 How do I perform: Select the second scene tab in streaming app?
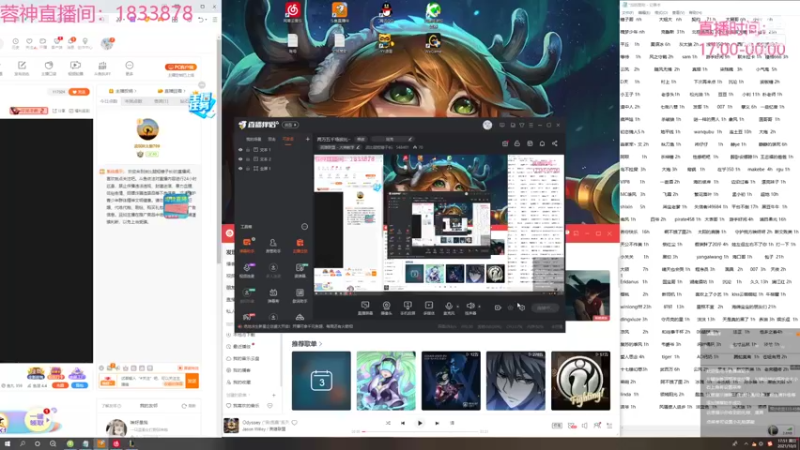(x=272, y=139)
